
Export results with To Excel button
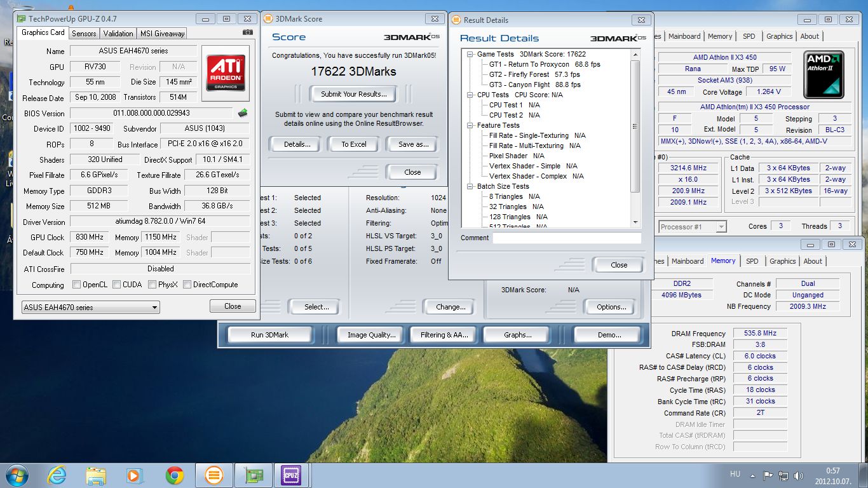coord(354,144)
